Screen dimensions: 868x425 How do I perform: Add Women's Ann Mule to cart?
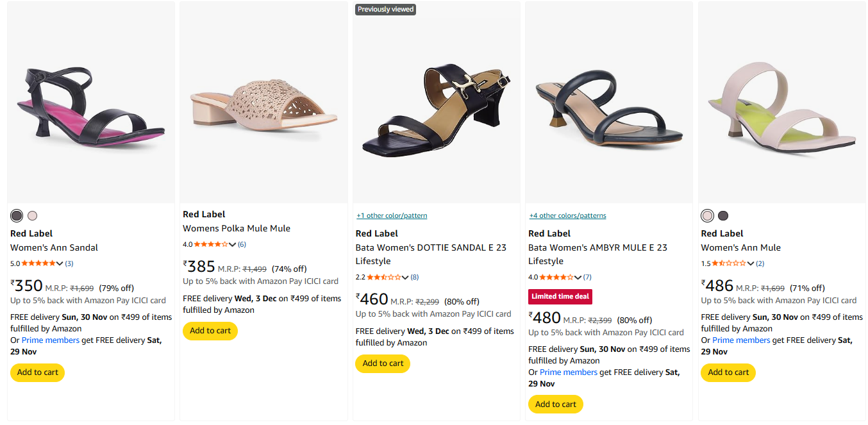(728, 372)
